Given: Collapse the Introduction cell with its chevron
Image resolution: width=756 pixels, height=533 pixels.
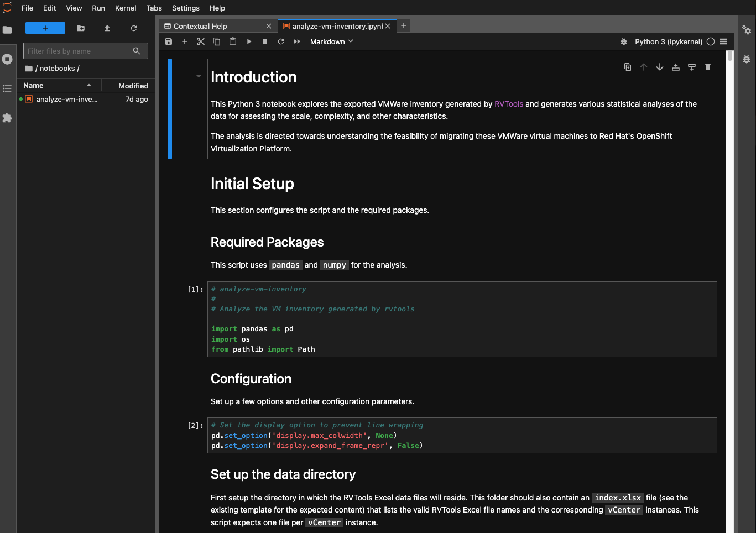Looking at the screenshot, I should click(198, 76).
